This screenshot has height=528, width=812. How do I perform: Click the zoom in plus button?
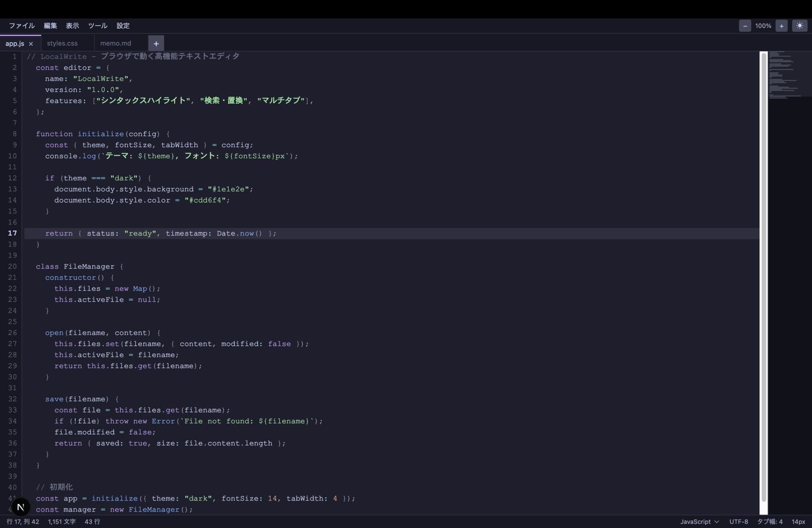[781, 26]
